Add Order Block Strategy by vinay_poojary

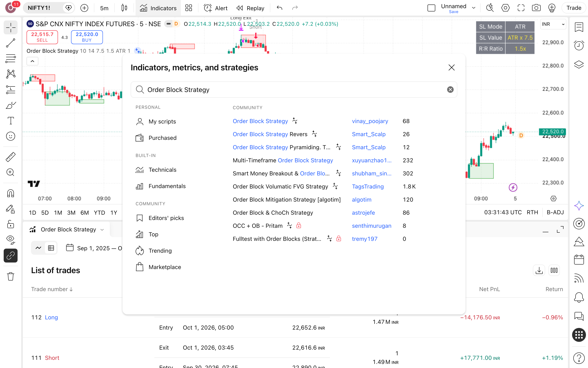tap(260, 121)
